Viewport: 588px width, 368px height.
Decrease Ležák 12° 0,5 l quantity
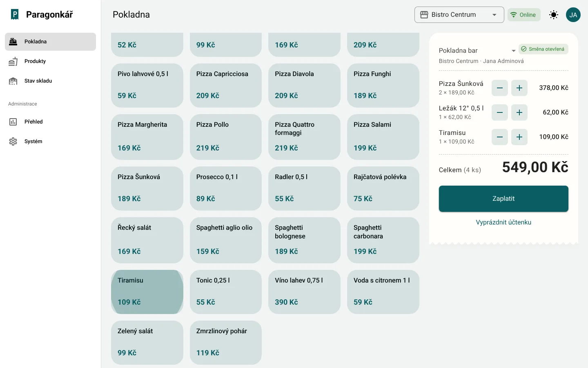pyautogui.click(x=500, y=112)
